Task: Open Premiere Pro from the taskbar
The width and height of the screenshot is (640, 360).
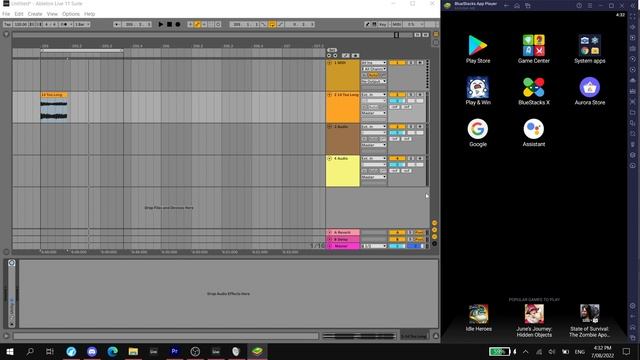Action: tap(175, 351)
